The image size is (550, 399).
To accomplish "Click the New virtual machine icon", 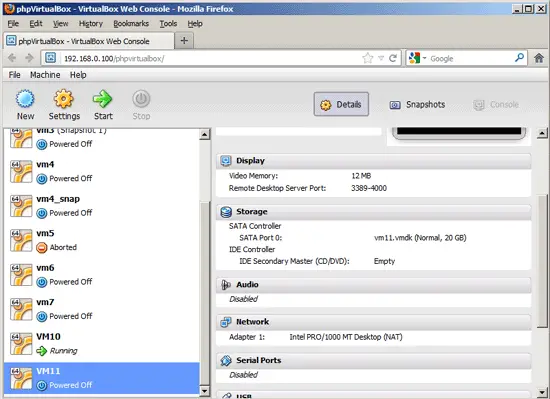I will [x=25, y=99].
